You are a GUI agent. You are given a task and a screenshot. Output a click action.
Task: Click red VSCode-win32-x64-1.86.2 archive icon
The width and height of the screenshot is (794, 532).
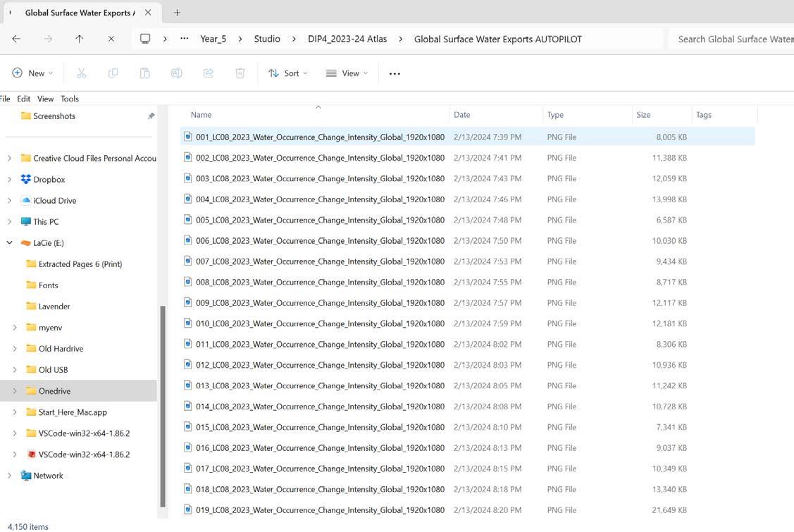[32, 454]
